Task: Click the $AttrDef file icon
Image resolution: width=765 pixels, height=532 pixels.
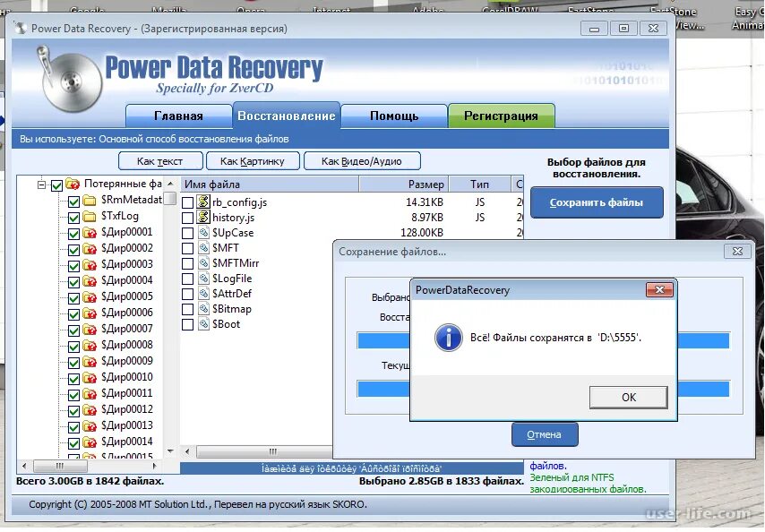Action: coord(203,294)
